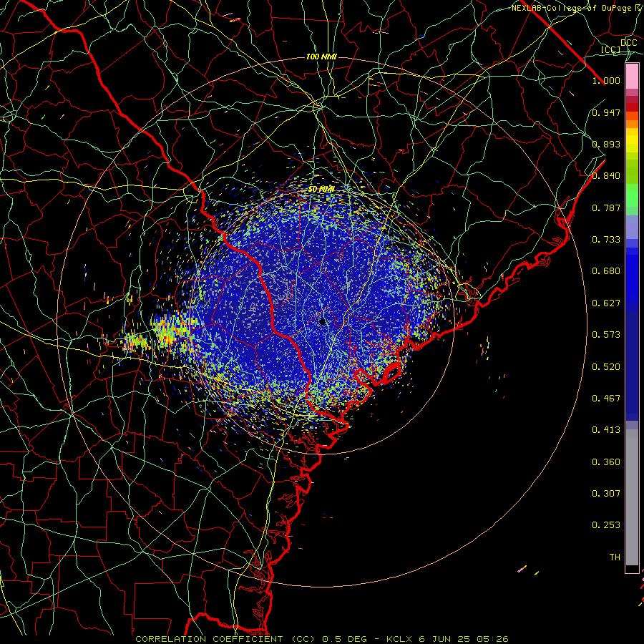Click the 1.000 color scale value

point(606,80)
